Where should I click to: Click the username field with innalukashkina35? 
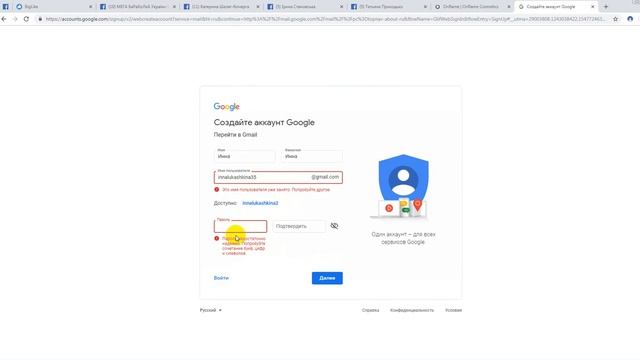pos(278,177)
